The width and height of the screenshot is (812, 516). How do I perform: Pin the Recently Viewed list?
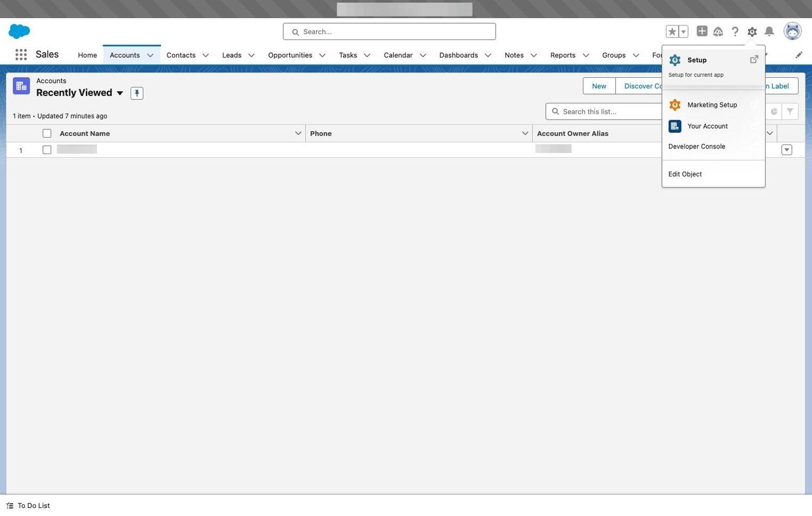137,93
